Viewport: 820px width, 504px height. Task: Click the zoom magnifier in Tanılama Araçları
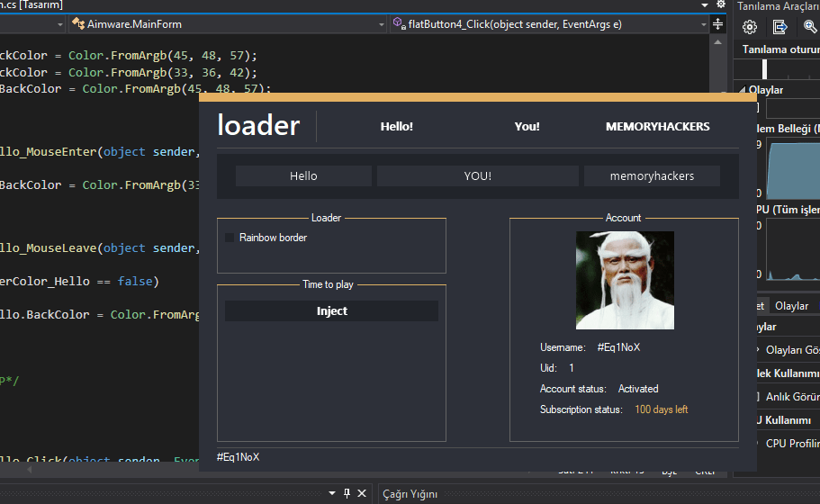(x=810, y=26)
